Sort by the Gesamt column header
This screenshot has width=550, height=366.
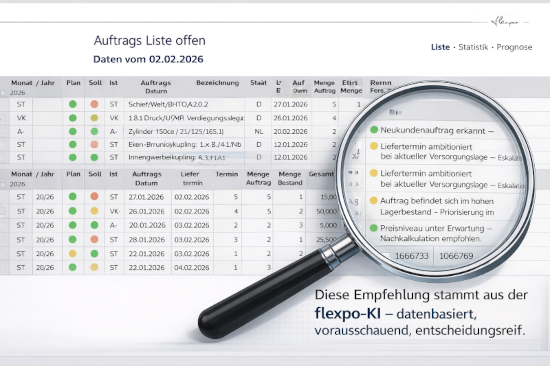[x=321, y=174]
